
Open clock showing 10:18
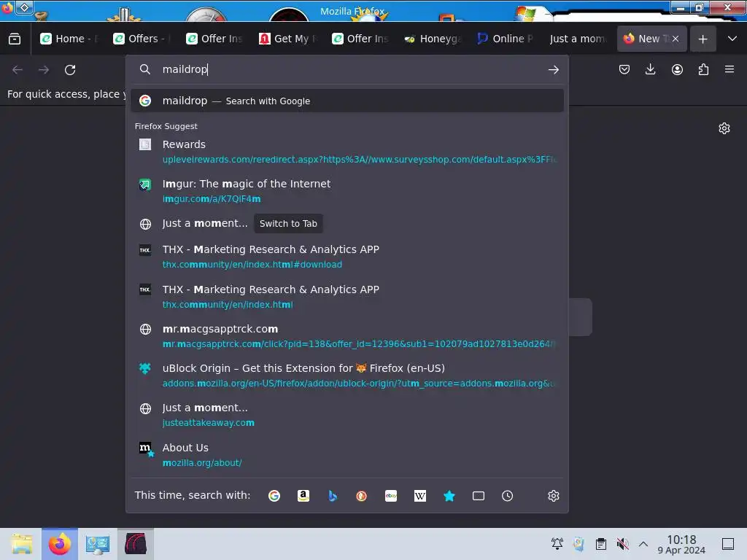(681, 544)
